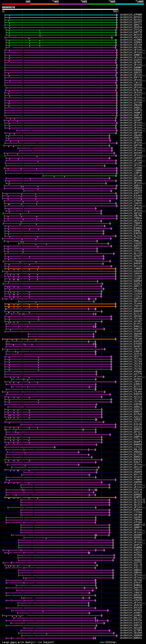The image size is (146, 644).
Task: Open hit UniRef100_Q5IF77
Action: 131,357
